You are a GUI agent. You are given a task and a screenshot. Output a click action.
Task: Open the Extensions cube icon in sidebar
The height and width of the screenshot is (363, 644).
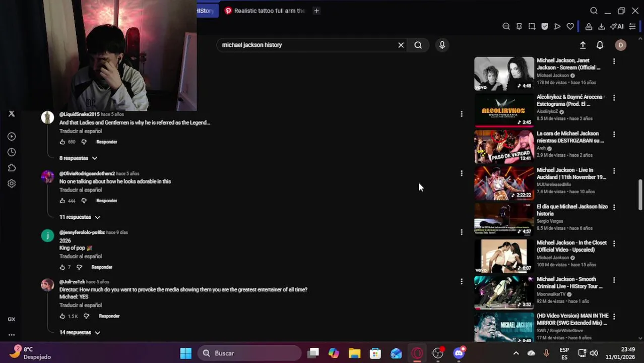(12, 168)
